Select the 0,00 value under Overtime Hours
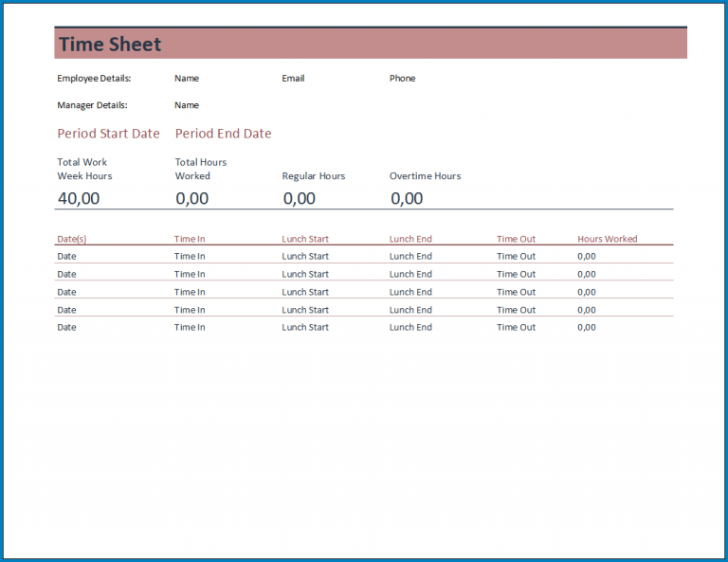The height and width of the screenshot is (562, 728). coord(407,199)
